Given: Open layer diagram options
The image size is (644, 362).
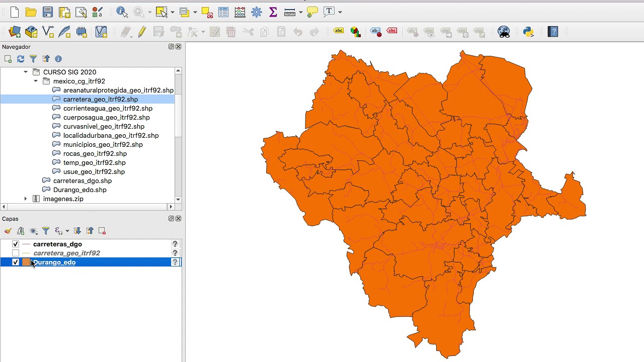Looking at the screenshot, I should coord(356,32).
